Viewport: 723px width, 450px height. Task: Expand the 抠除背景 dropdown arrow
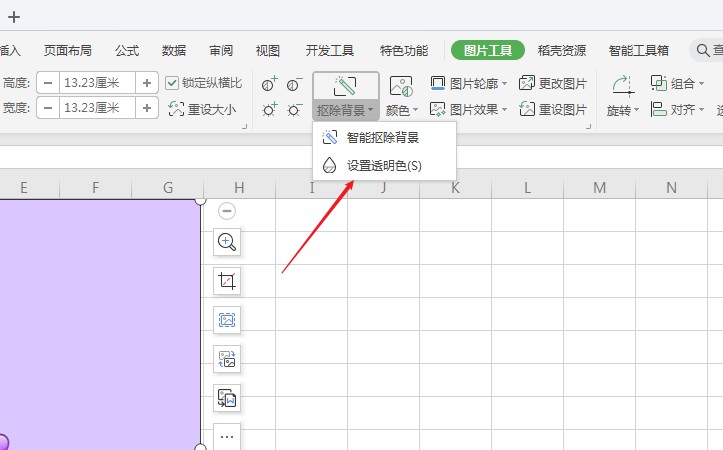coord(370,110)
